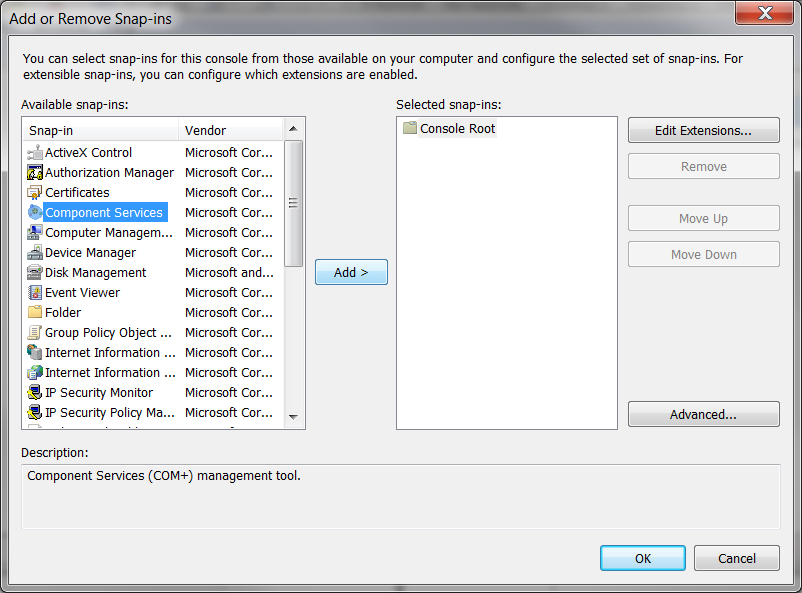
Task: Select the Event Viewer snap-in icon
Action: (35, 292)
